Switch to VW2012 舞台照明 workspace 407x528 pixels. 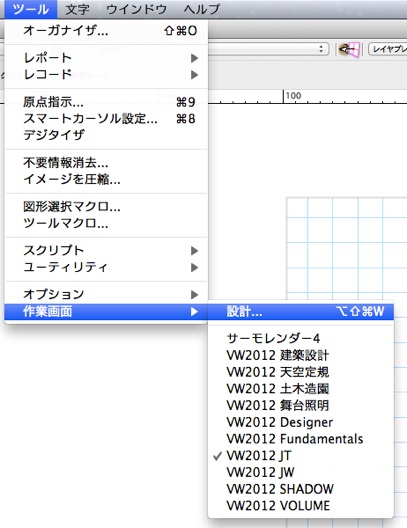click(301, 405)
